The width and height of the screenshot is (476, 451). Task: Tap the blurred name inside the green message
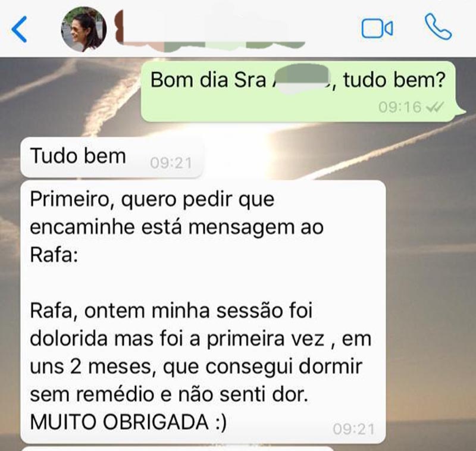300,79
